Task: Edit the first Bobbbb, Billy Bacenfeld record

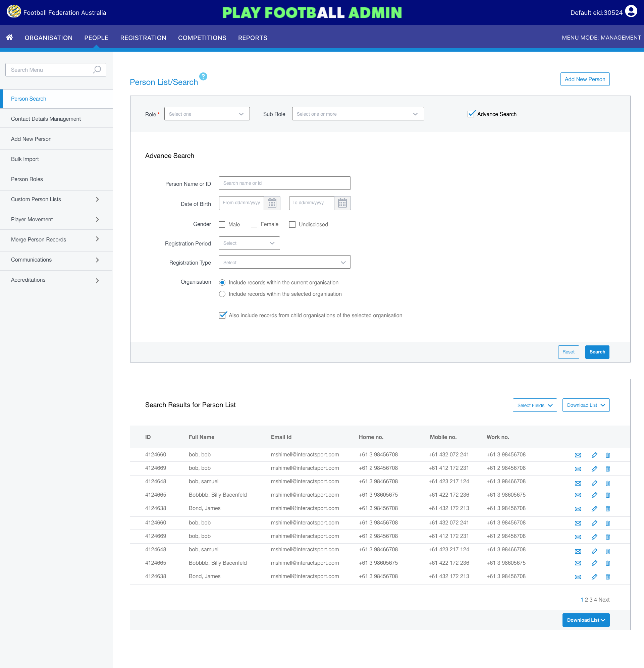Action: point(594,495)
